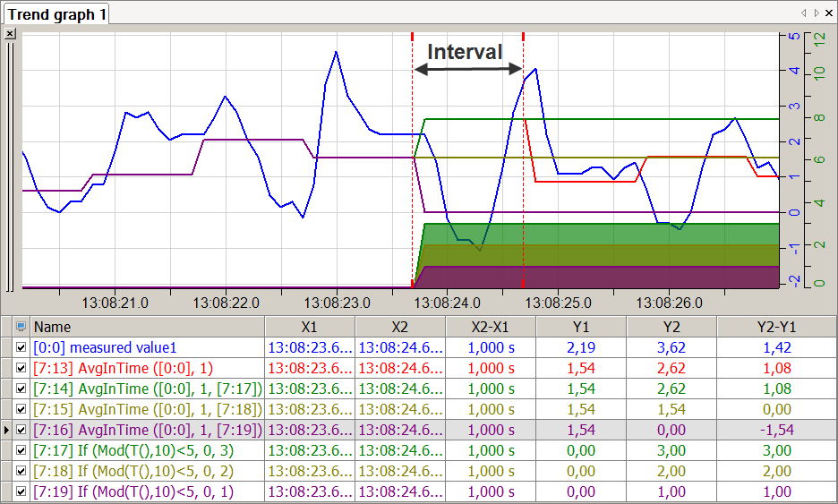838x504 pixels.
Task: Click the green Y-axis scale on right
Action: (x=818, y=161)
